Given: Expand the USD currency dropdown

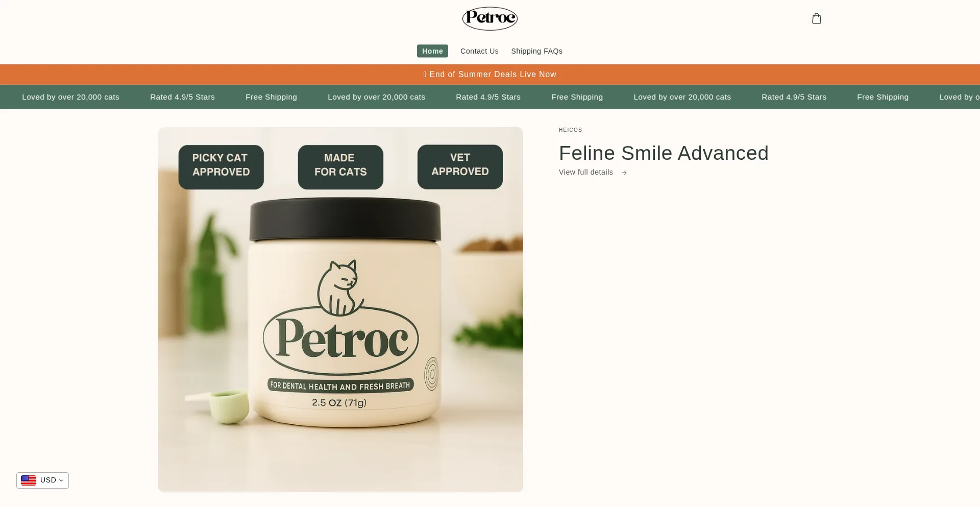Looking at the screenshot, I should pos(42,480).
